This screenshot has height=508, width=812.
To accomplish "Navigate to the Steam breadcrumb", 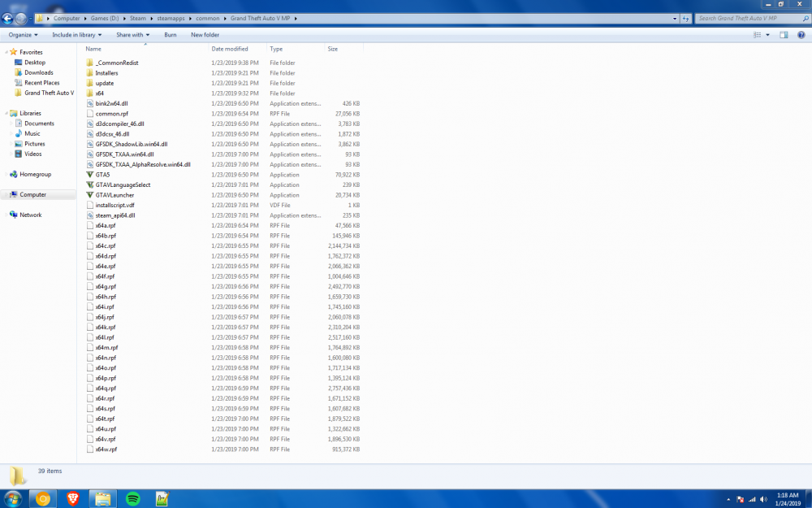I will pyautogui.click(x=138, y=18).
